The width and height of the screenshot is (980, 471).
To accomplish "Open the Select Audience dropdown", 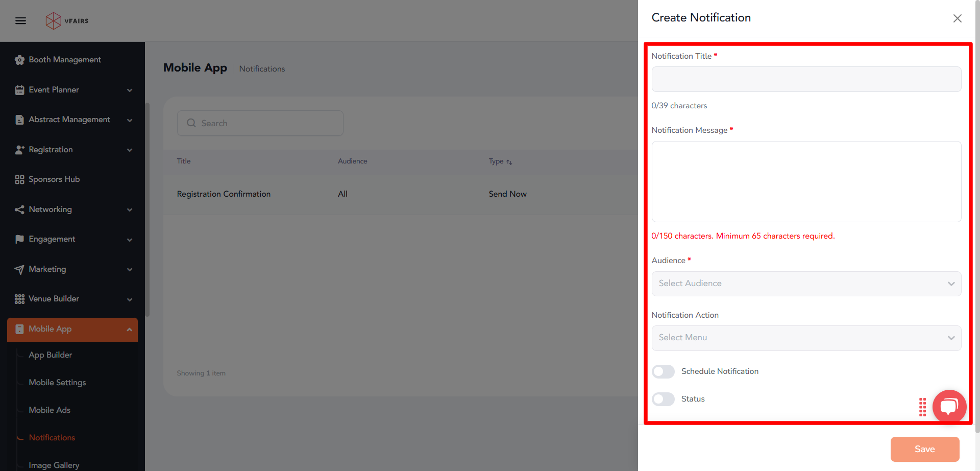I will point(805,284).
